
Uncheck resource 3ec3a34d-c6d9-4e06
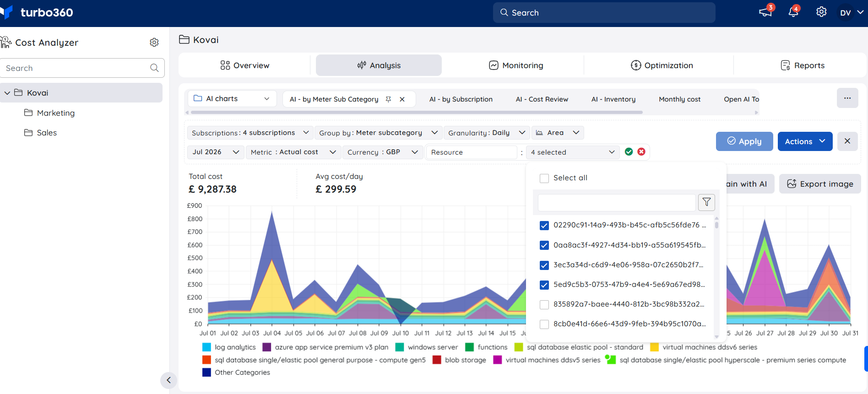tap(544, 265)
